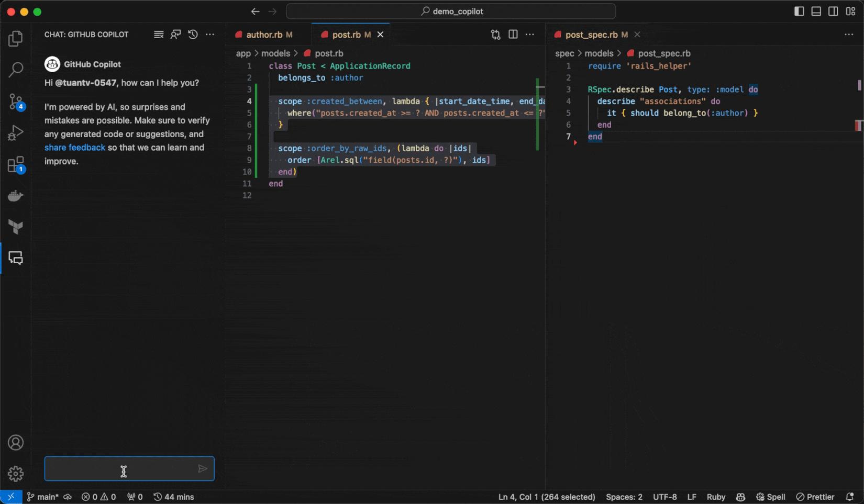The height and width of the screenshot is (504, 864).
Task: Select the post_spec.rb tab
Action: (593, 35)
